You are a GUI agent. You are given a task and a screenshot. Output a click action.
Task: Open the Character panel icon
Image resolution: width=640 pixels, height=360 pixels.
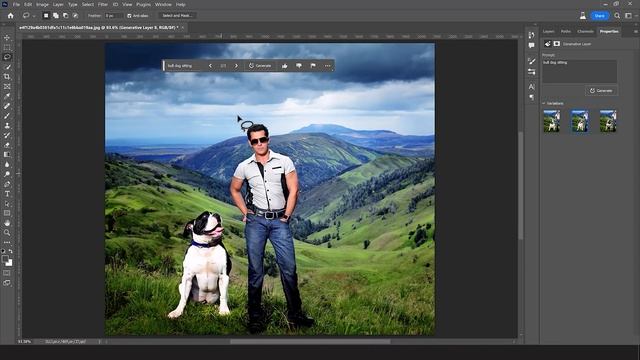point(531,87)
